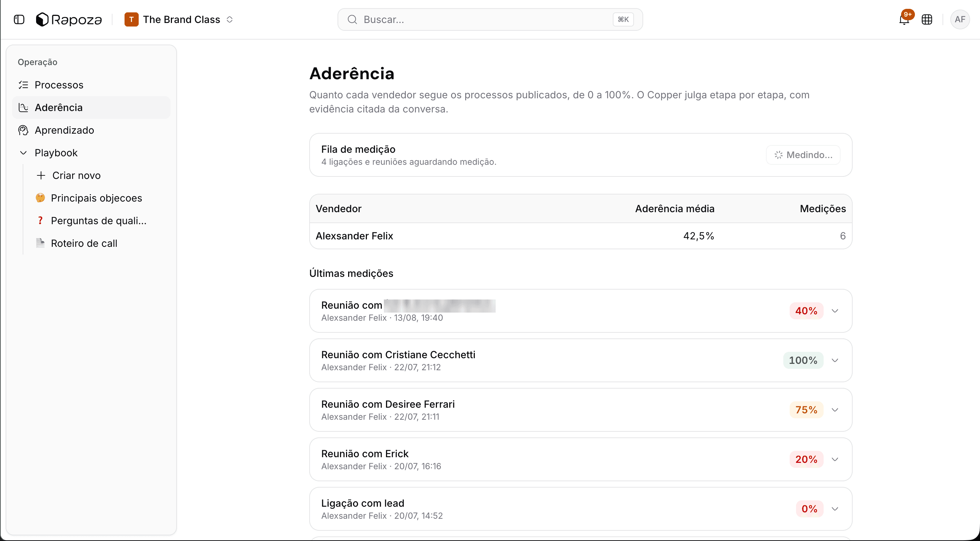Open The Brand Class workspace switcher

pos(179,19)
